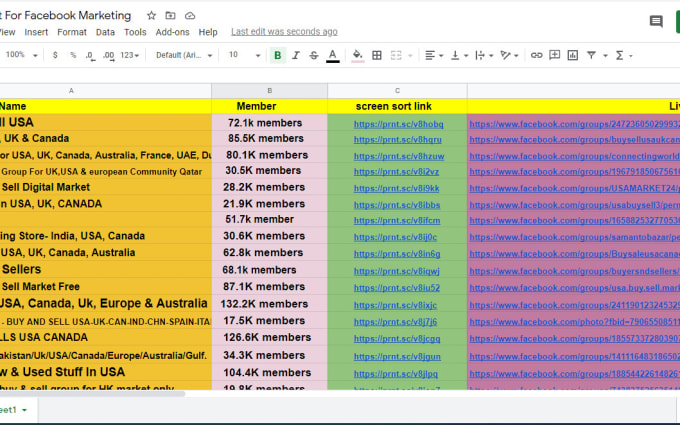Image resolution: width=680 pixels, height=425 pixels.
Task: Open comment history icon
Action: tap(656, 21)
